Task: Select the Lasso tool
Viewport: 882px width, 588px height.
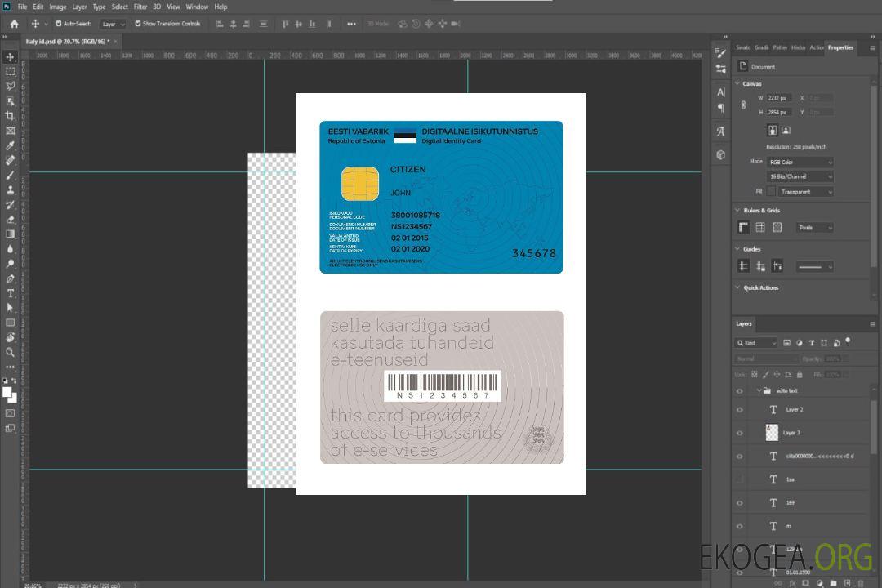Action: pos(10,86)
